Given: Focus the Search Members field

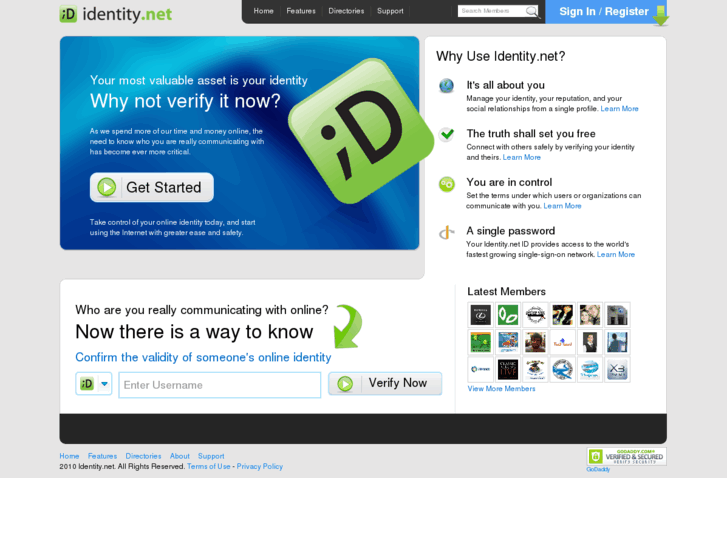Looking at the screenshot, I should pos(491,11).
